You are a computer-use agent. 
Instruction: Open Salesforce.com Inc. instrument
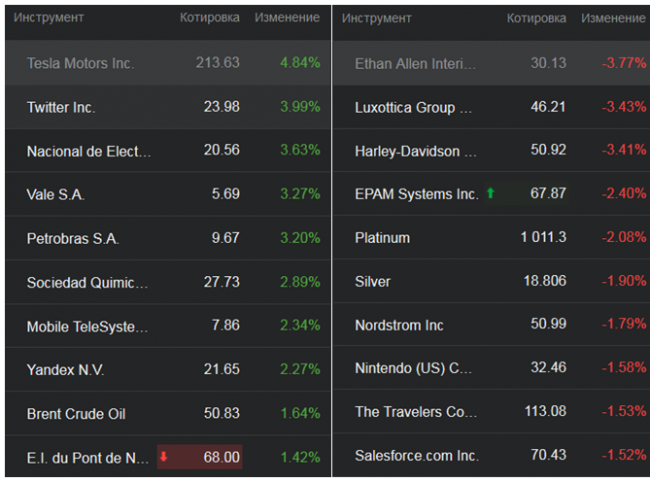(416, 456)
